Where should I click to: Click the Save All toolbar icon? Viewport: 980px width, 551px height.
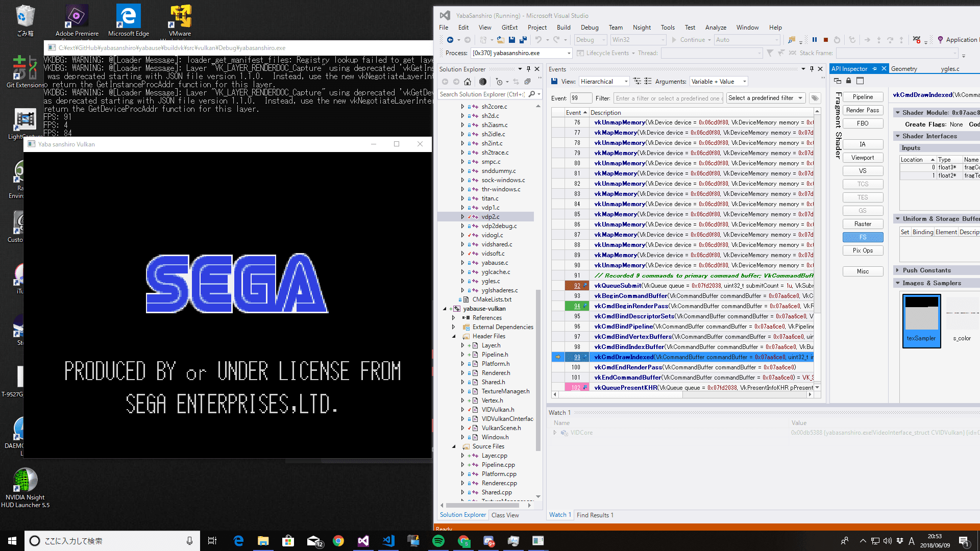pyautogui.click(x=523, y=40)
